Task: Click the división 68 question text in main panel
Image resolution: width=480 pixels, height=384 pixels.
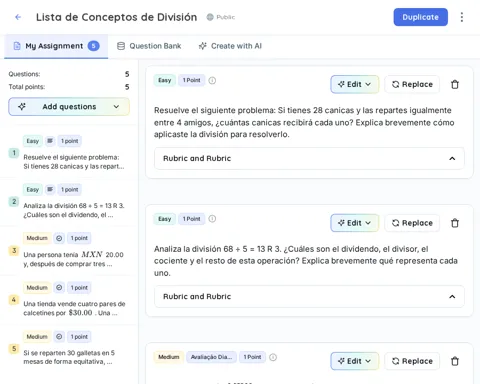Action: [x=306, y=261]
